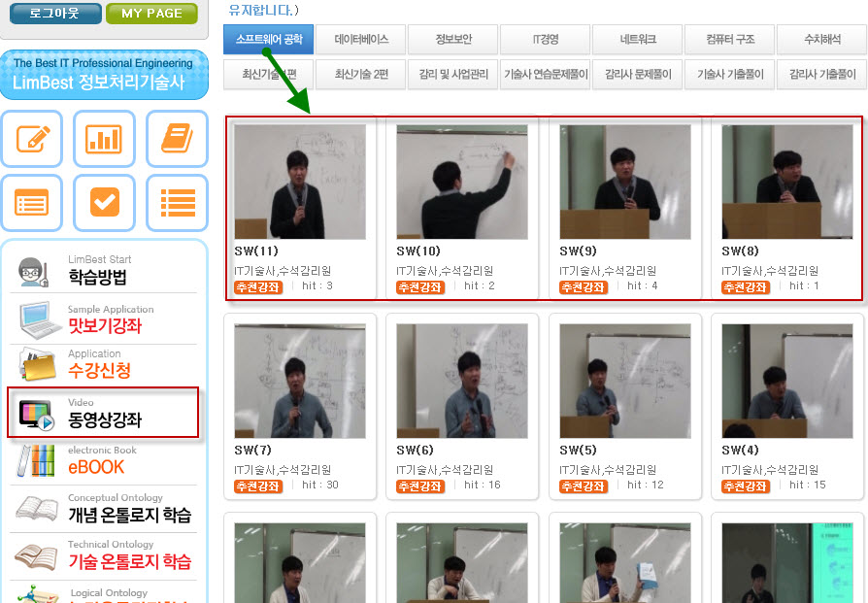Switch to the 감리사 기출풀이 tab
The image size is (868, 603).
[822, 74]
